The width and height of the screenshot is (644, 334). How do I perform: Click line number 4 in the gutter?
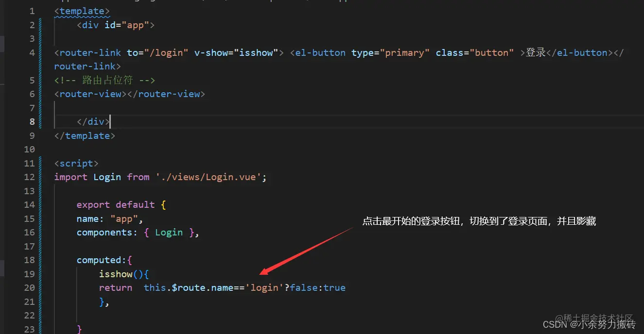[32, 52]
